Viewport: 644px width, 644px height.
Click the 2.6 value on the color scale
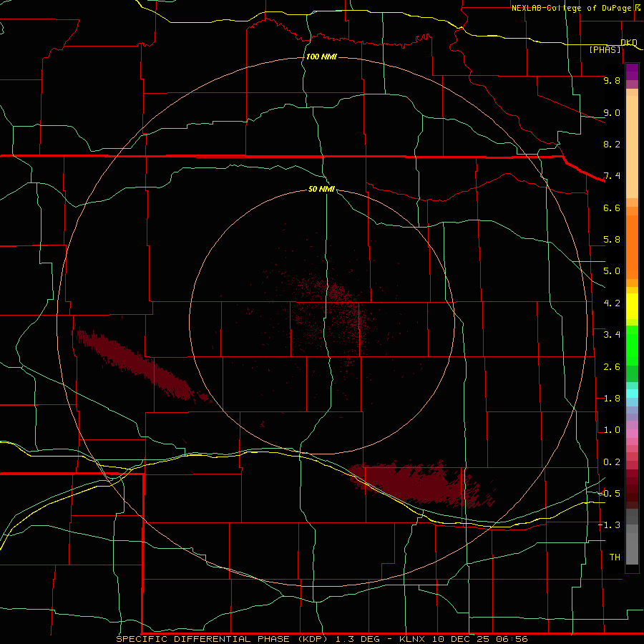point(612,367)
